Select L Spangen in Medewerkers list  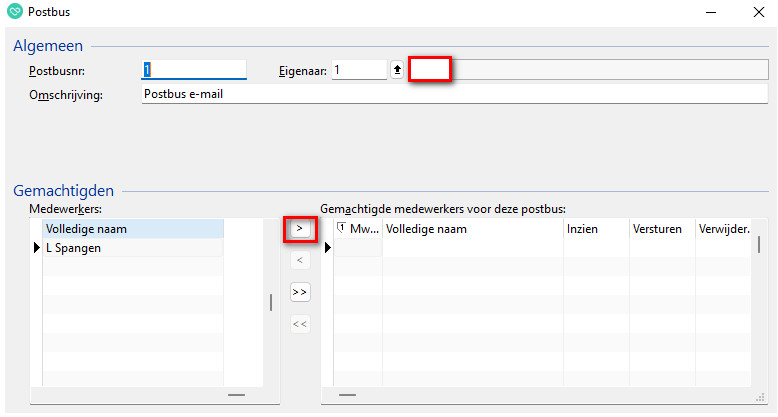pyautogui.click(x=133, y=248)
